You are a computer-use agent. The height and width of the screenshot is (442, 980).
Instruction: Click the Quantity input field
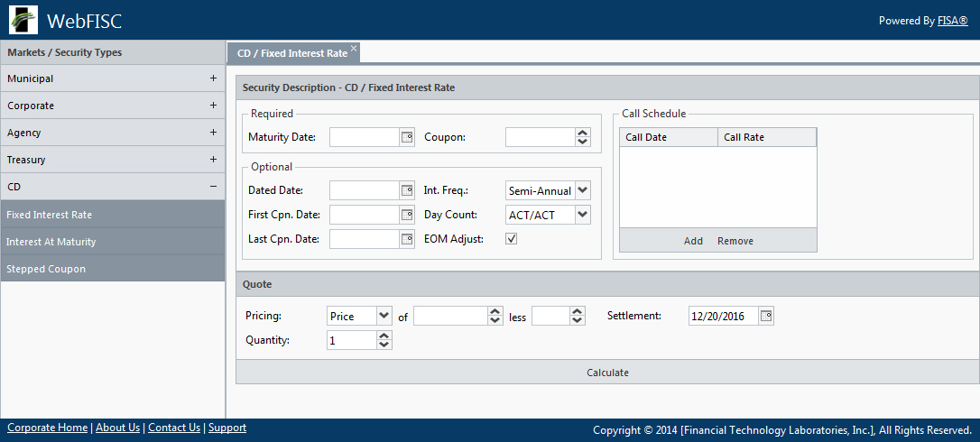(351, 340)
